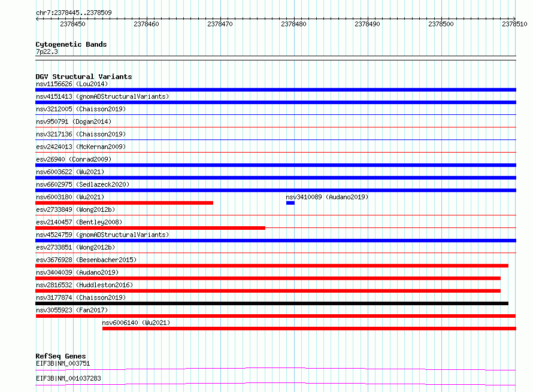Click ruler position 2378510
The image size is (533, 392).
click(x=514, y=24)
